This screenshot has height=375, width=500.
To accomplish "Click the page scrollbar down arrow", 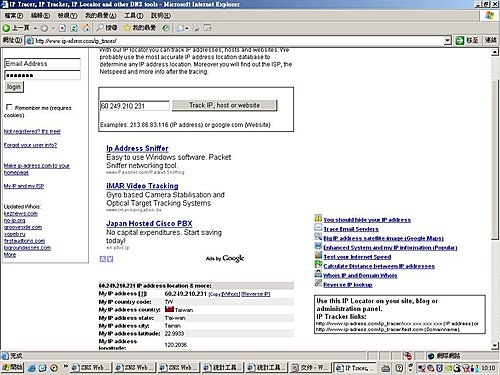I will click(495, 345).
